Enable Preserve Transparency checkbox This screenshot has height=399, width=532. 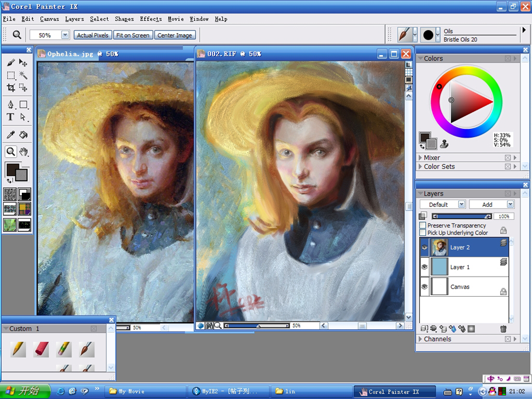pyautogui.click(x=423, y=225)
